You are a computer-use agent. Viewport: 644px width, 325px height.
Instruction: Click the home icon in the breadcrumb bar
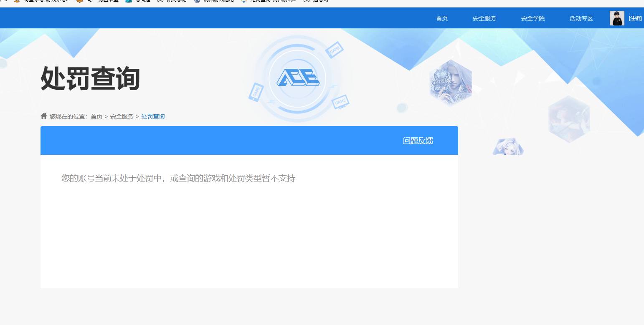coord(43,116)
